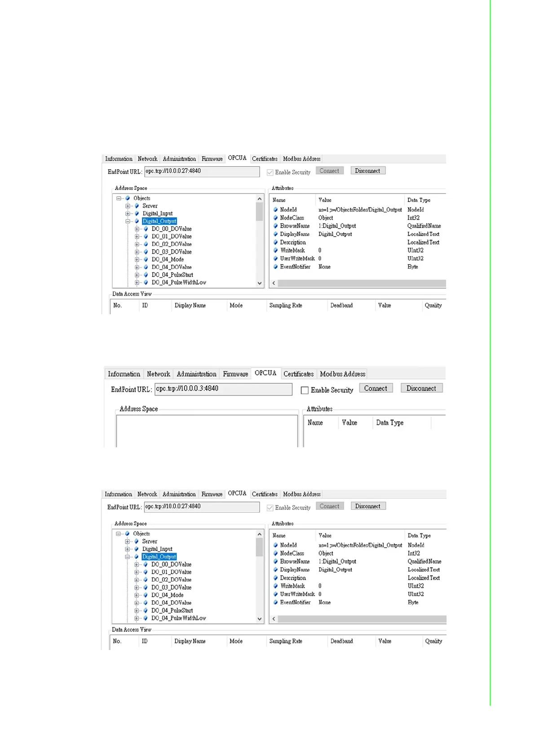This screenshot has height=756, width=535.
Task: Click DO_03_DOValue node icon in bottom screenshot
Action: coord(145,587)
